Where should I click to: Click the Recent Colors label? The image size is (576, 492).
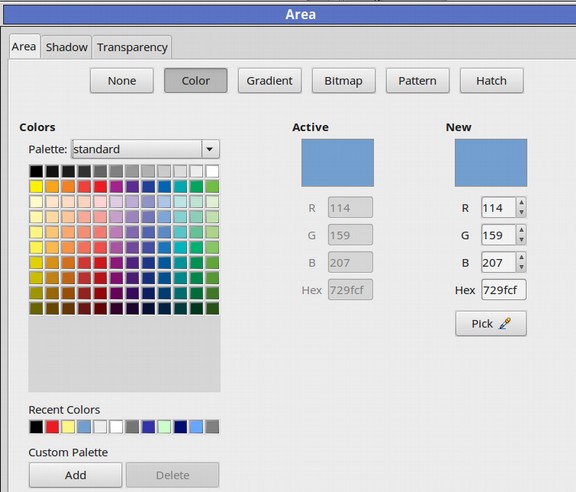(x=64, y=410)
